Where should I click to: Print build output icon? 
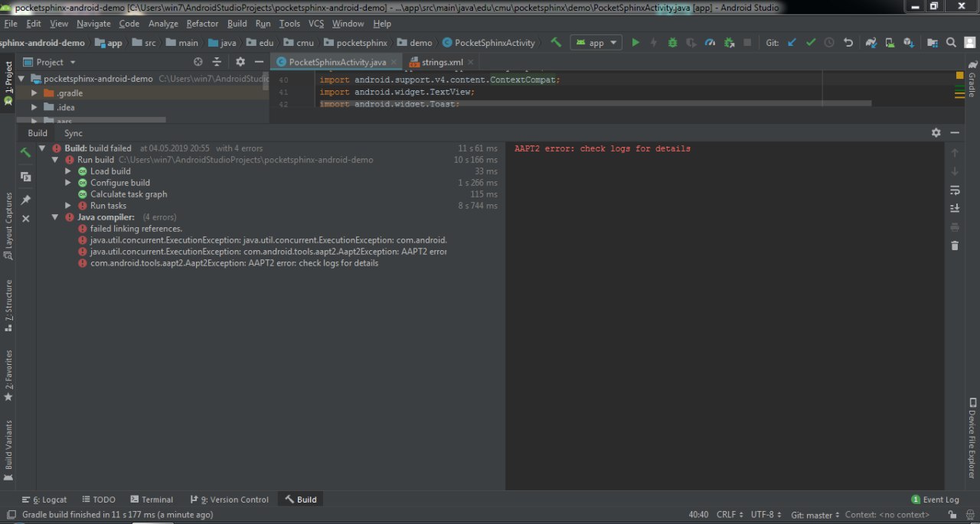[955, 227]
